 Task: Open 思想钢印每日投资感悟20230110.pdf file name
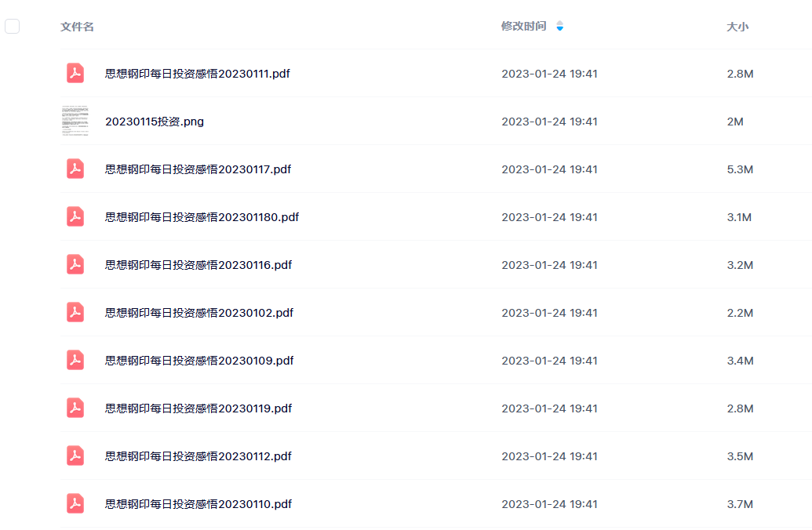198,504
